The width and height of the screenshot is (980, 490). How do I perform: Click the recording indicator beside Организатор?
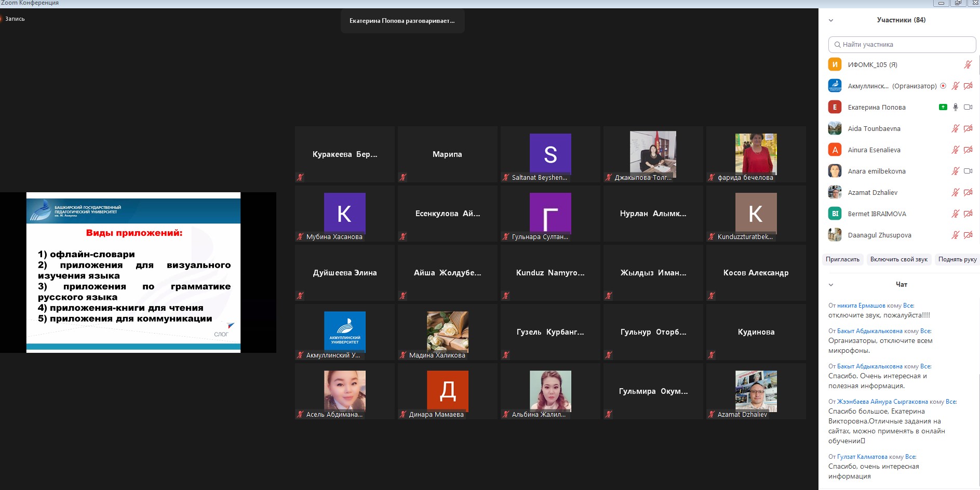point(943,86)
